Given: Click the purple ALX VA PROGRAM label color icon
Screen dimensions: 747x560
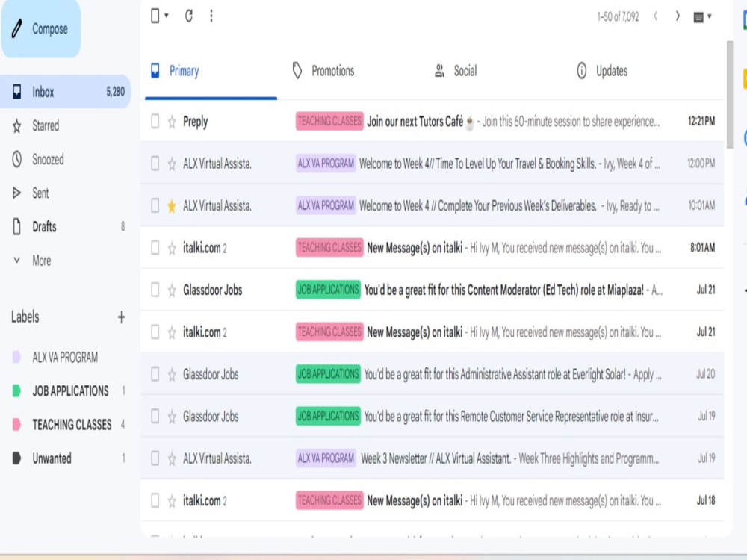Looking at the screenshot, I should [x=16, y=357].
